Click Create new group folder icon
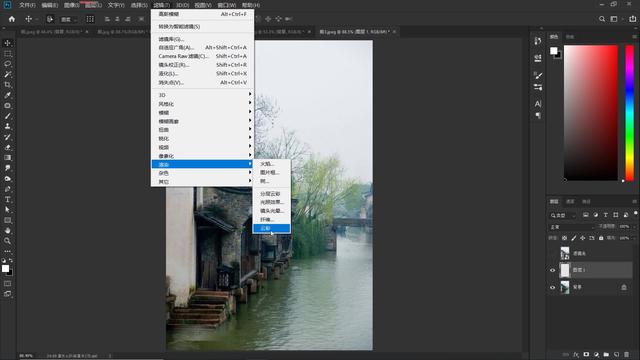The image size is (640, 360). [606, 355]
